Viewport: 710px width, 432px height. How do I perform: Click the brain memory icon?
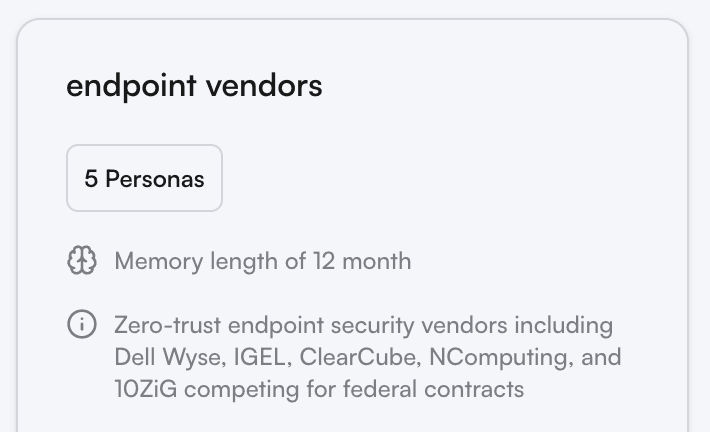[81, 261]
